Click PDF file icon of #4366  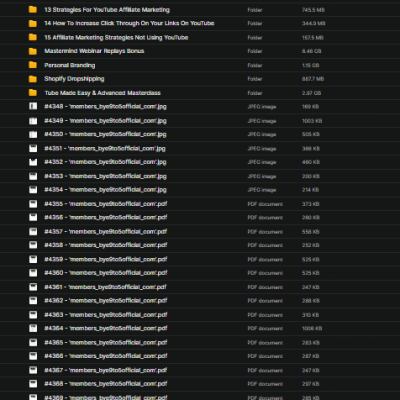pyautogui.click(x=33, y=356)
